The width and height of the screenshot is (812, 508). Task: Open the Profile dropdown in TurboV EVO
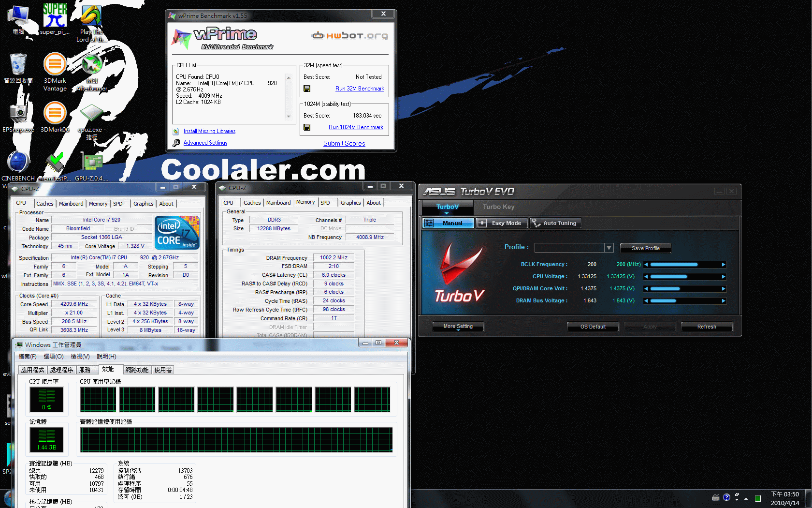(x=609, y=248)
